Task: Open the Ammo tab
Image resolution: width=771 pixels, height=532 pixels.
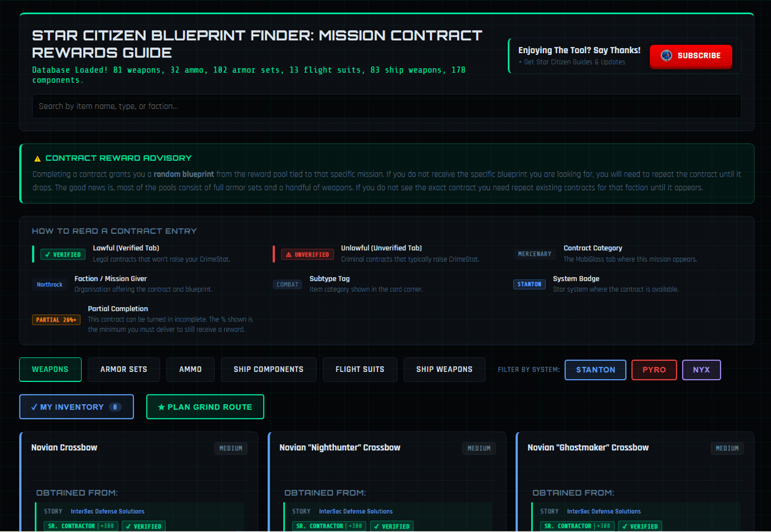Action: [x=190, y=369]
